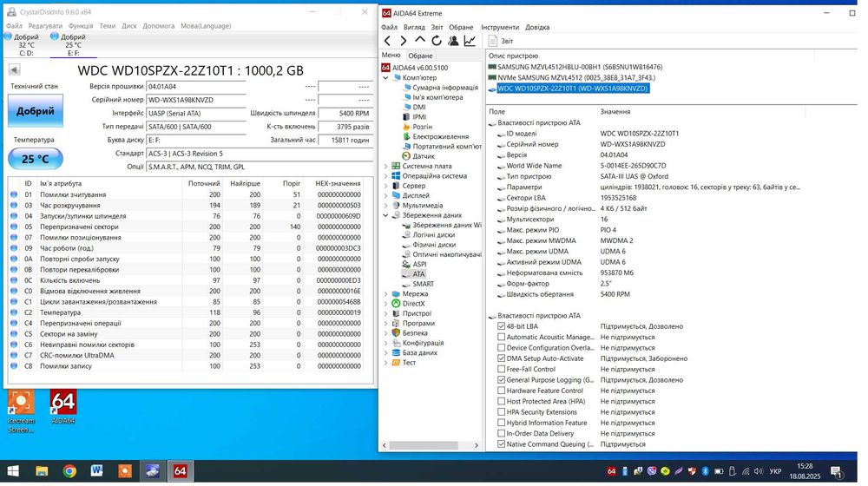Expand the Операційна система tree node
The width and height of the screenshot is (868, 486).
point(386,176)
